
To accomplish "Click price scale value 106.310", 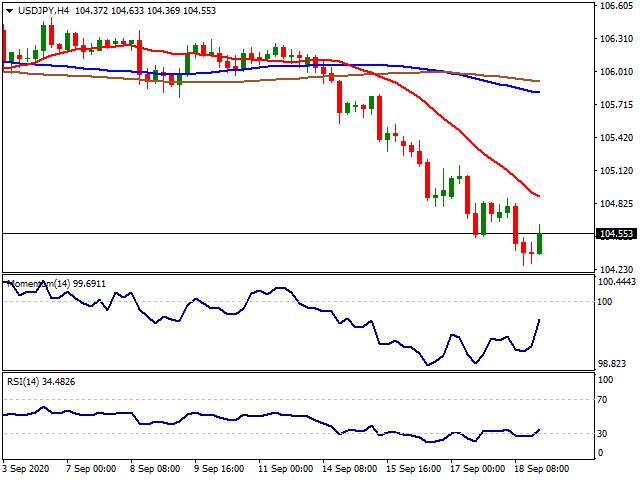I will (616, 39).
